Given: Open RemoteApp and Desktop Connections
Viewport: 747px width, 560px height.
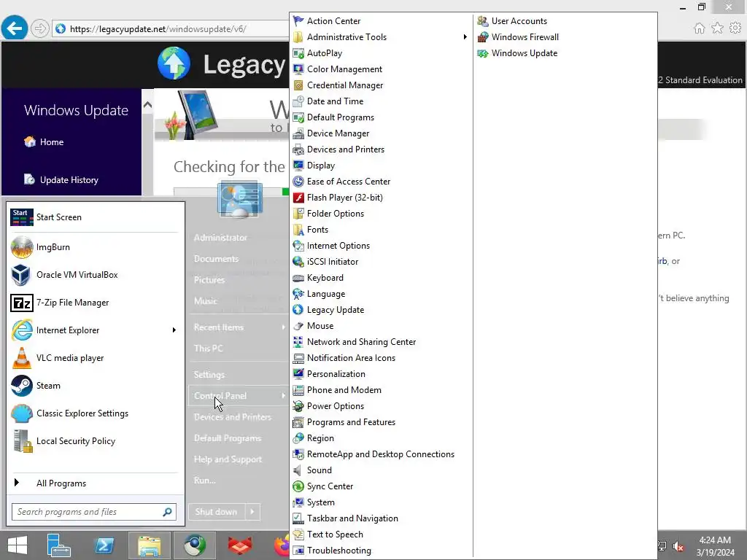Looking at the screenshot, I should [380, 454].
